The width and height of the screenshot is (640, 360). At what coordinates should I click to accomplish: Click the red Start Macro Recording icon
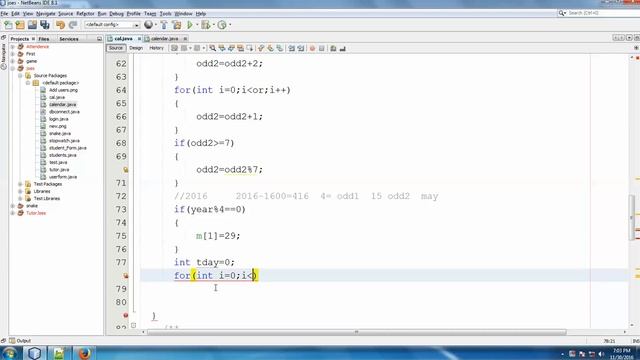point(312,48)
